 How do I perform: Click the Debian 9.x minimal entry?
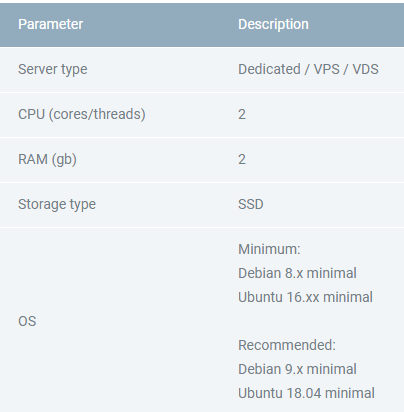pyautogui.click(x=297, y=369)
